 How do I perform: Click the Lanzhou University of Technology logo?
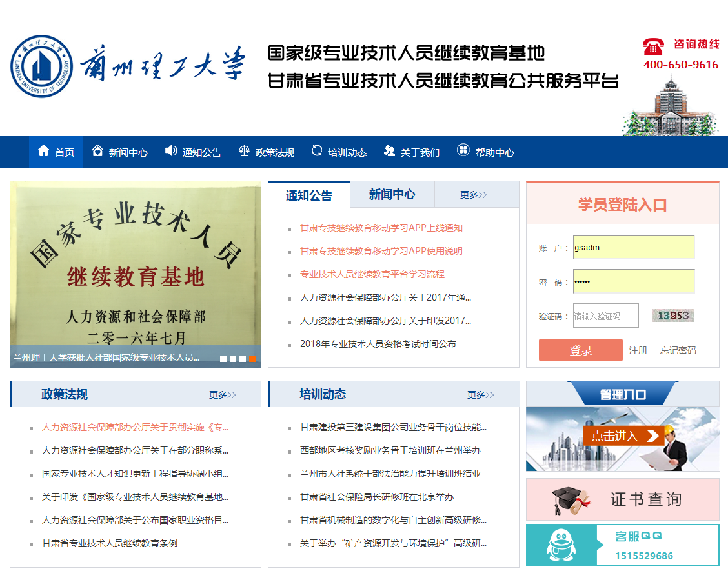pyautogui.click(x=42, y=66)
